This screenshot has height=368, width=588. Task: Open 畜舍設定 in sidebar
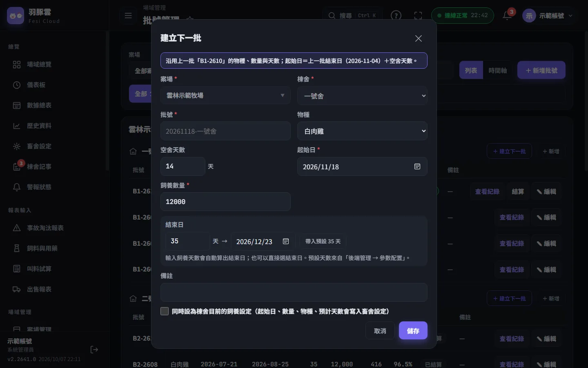tap(53, 146)
